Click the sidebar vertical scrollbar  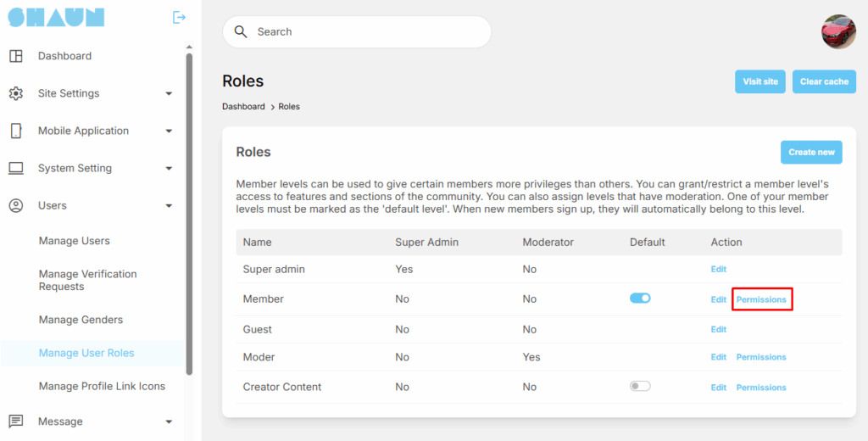click(189, 212)
